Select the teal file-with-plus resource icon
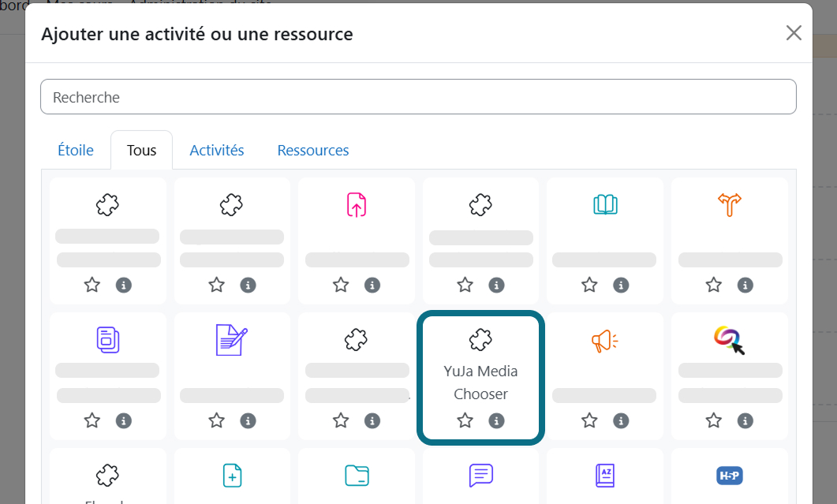 [232, 475]
